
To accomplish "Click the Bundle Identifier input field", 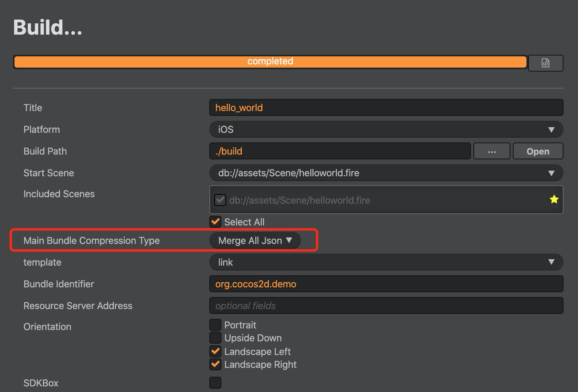I will click(386, 284).
